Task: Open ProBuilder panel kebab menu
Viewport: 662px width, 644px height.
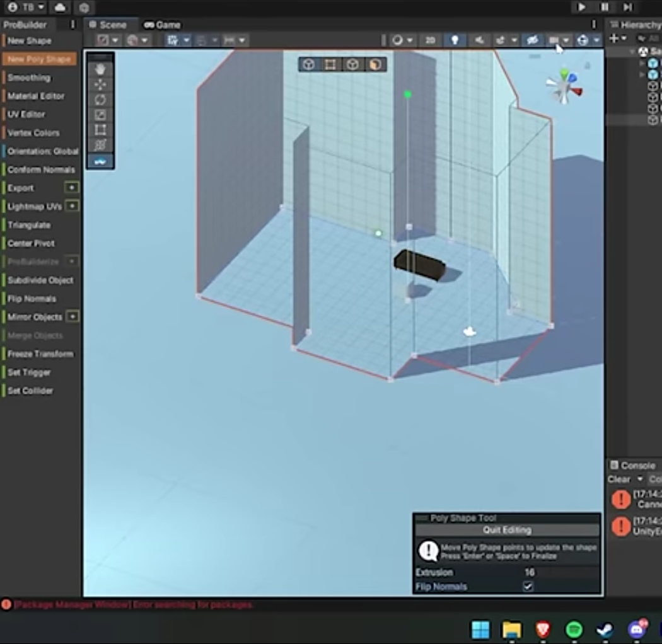Action: click(x=73, y=25)
